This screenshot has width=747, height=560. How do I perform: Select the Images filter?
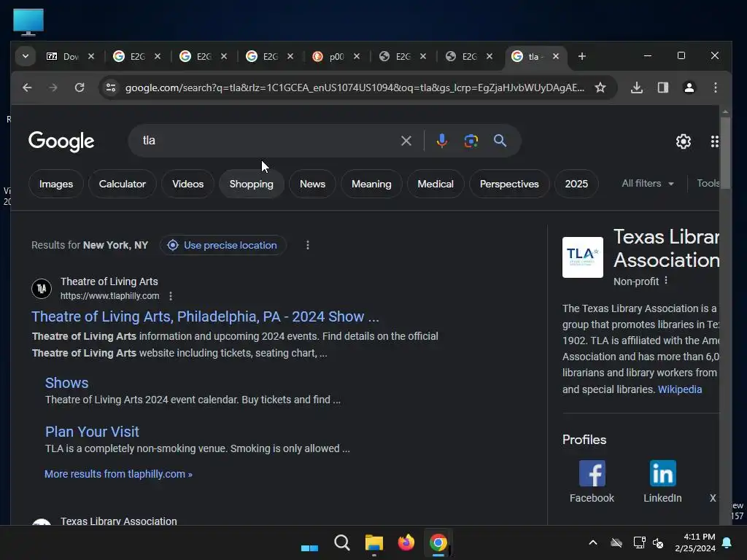(x=56, y=184)
